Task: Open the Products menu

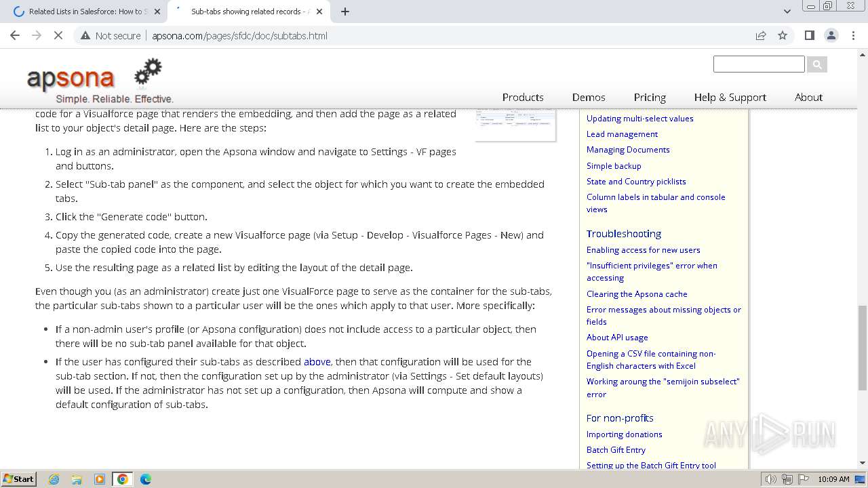Action: (x=523, y=97)
